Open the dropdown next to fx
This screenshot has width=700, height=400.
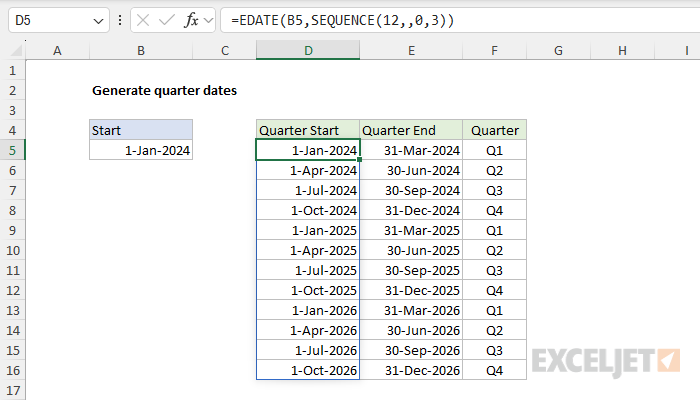coord(208,21)
